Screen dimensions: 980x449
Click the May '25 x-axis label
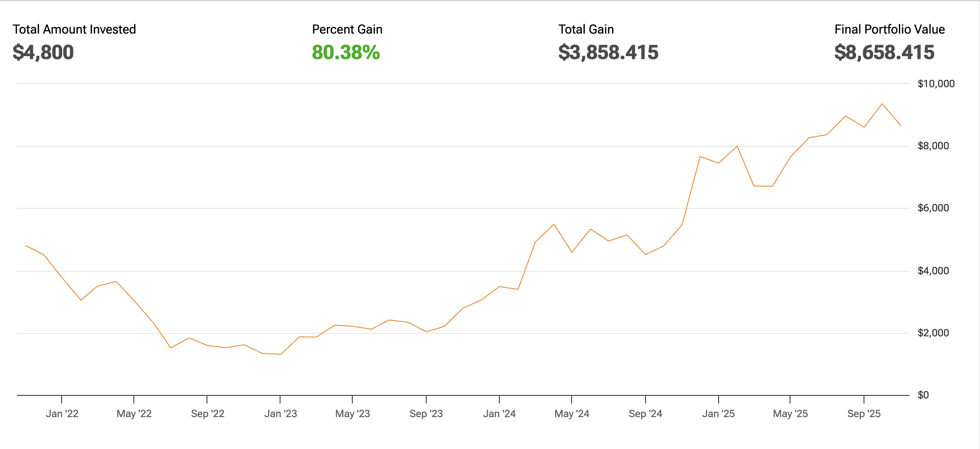(790, 414)
